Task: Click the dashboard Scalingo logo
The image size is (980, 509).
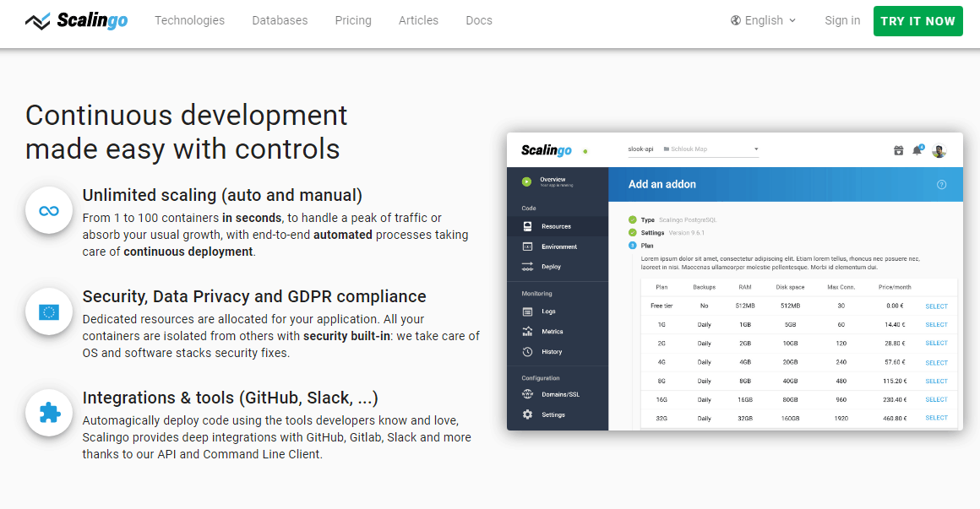Action: (x=547, y=150)
